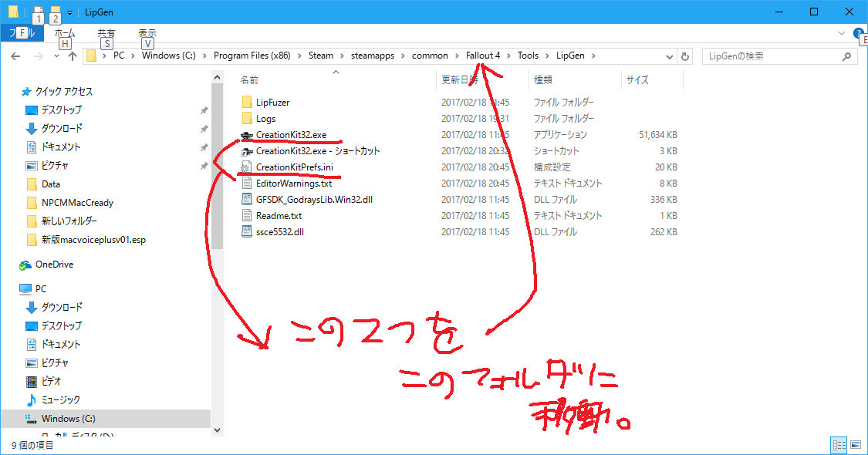Open OneDrive in the navigation pane

(x=54, y=265)
